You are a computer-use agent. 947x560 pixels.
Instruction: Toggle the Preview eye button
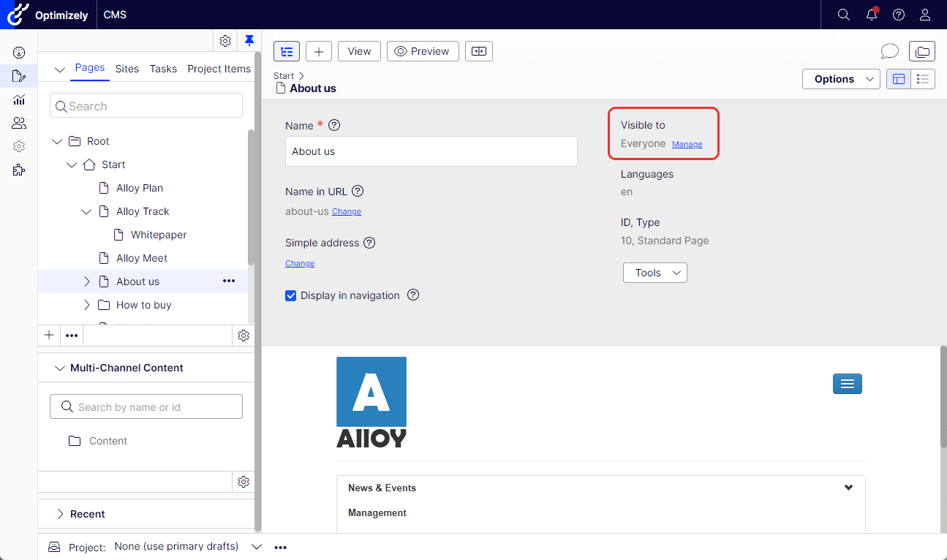(x=422, y=51)
